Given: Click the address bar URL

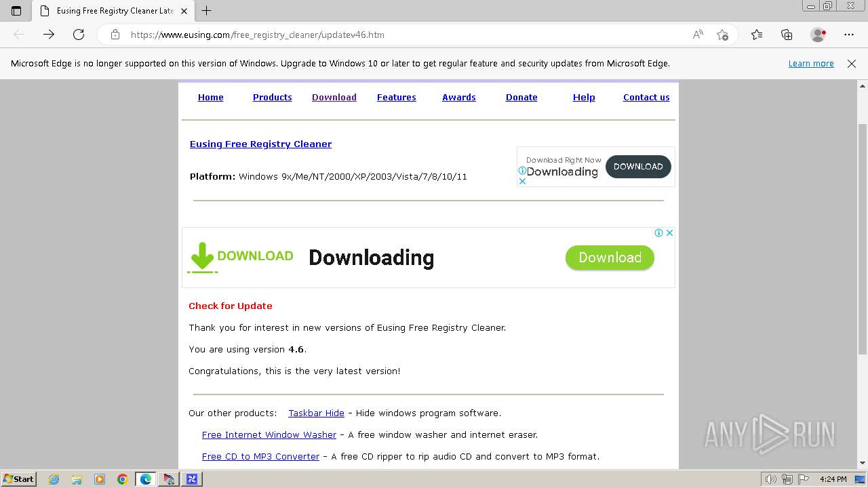Looking at the screenshot, I should point(258,35).
